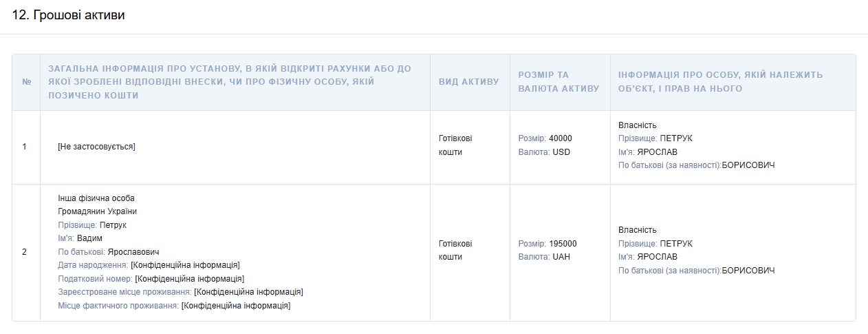This screenshot has width=868, height=334.
Task: Click "[Не застосовується]" in first row
Action: tap(96, 147)
